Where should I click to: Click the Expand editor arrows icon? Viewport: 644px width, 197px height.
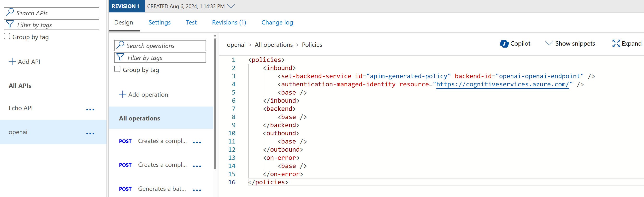click(616, 43)
